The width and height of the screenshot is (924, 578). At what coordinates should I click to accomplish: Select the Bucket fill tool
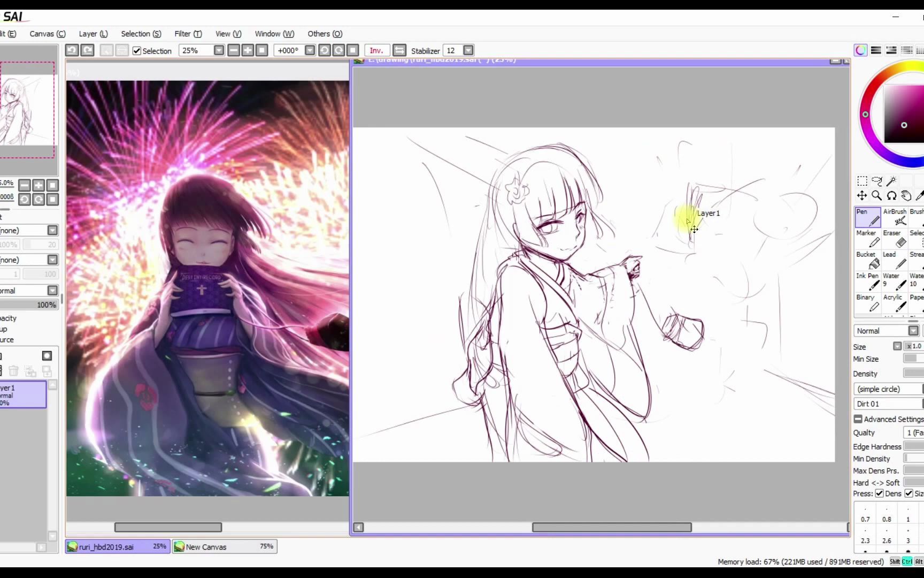pyautogui.click(x=868, y=260)
